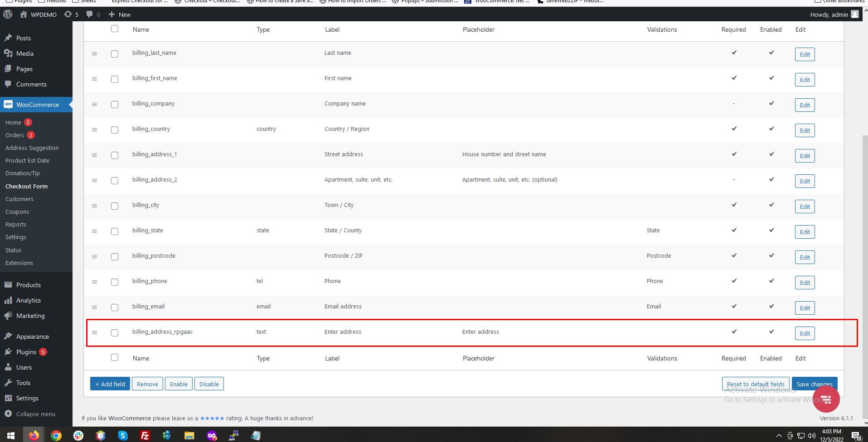Go to WooCommerce Orders page

(15, 135)
